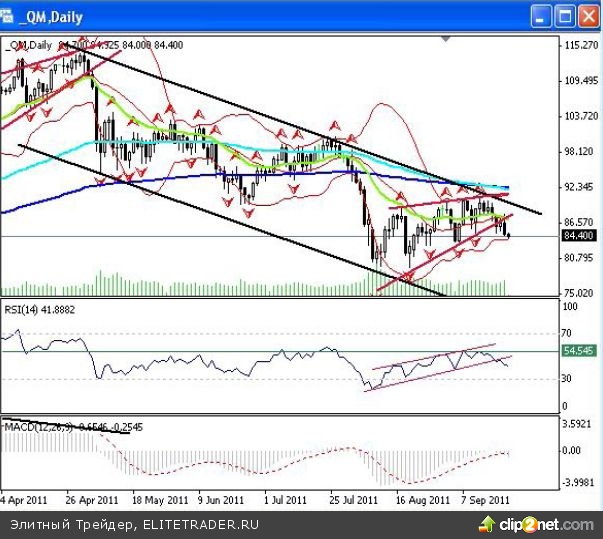
Task: Click the green RSI level label 54.545
Action: (579, 352)
